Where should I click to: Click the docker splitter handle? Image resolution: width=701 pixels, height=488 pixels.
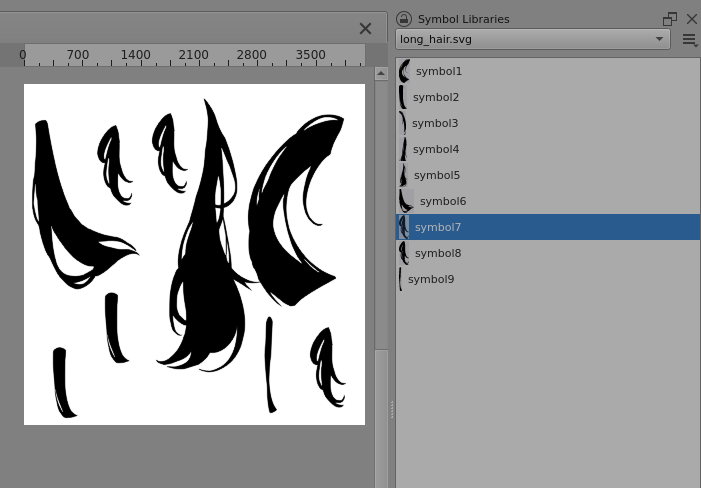391,410
